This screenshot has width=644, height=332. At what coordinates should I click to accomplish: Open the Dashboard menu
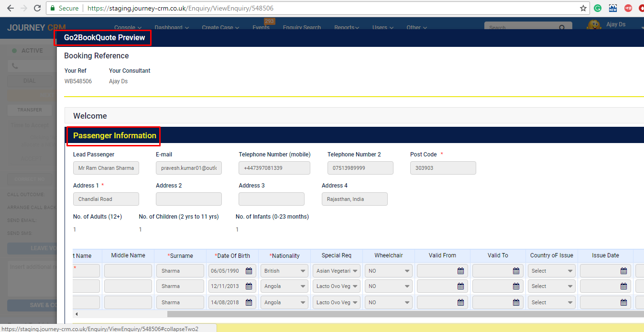[172, 27]
